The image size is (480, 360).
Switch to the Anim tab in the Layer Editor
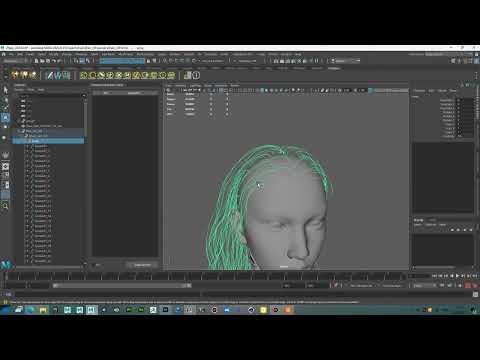pos(432,220)
